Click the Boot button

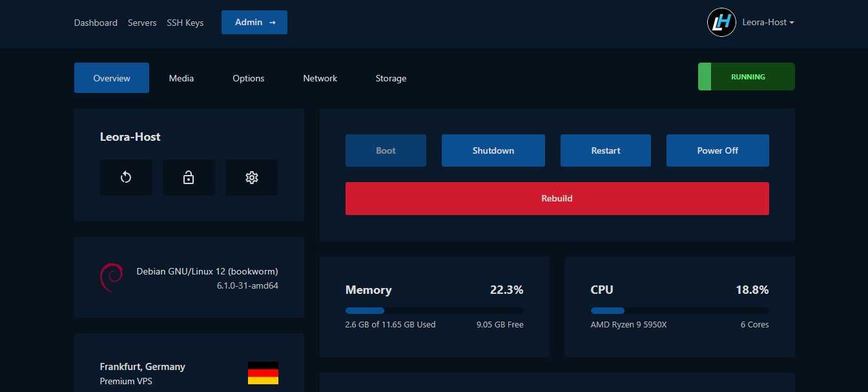point(386,150)
